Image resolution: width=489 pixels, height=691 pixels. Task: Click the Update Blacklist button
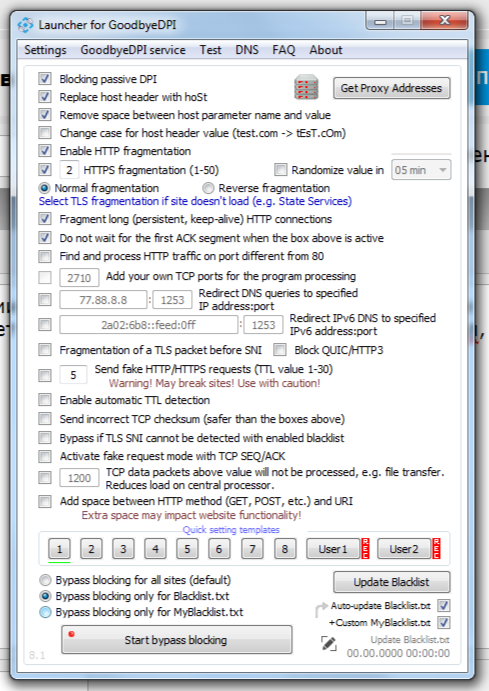[x=391, y=582]
